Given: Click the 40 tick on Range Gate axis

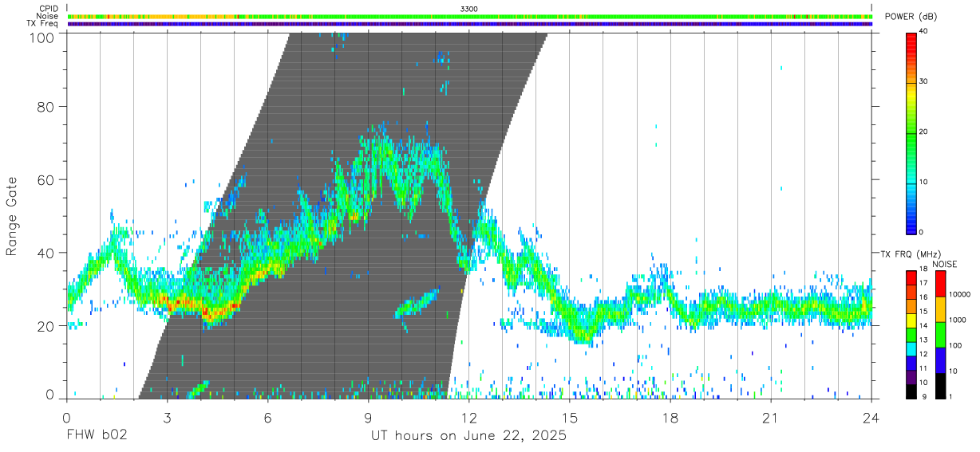Looking at the screenshot, I should click(45, 253).
